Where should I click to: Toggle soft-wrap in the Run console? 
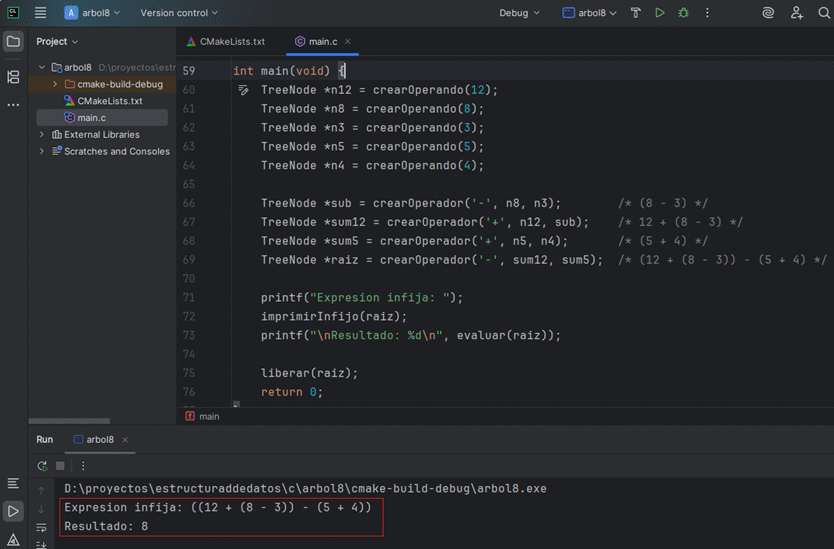41,528
